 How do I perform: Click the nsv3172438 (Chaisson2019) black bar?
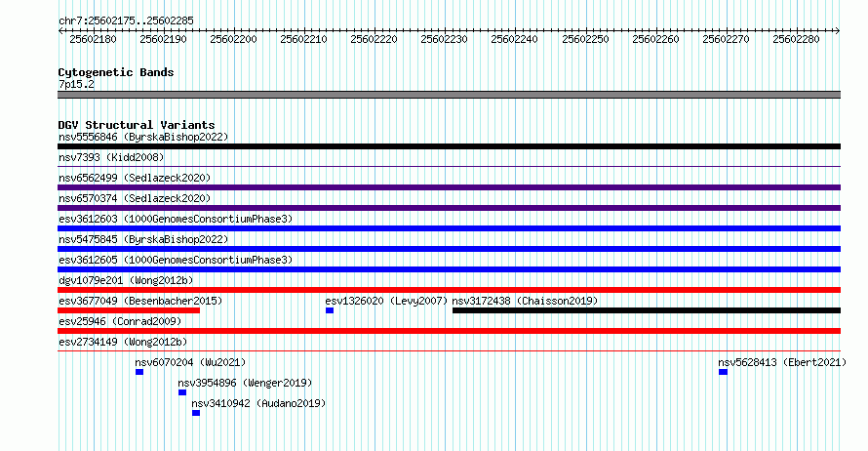647,310
